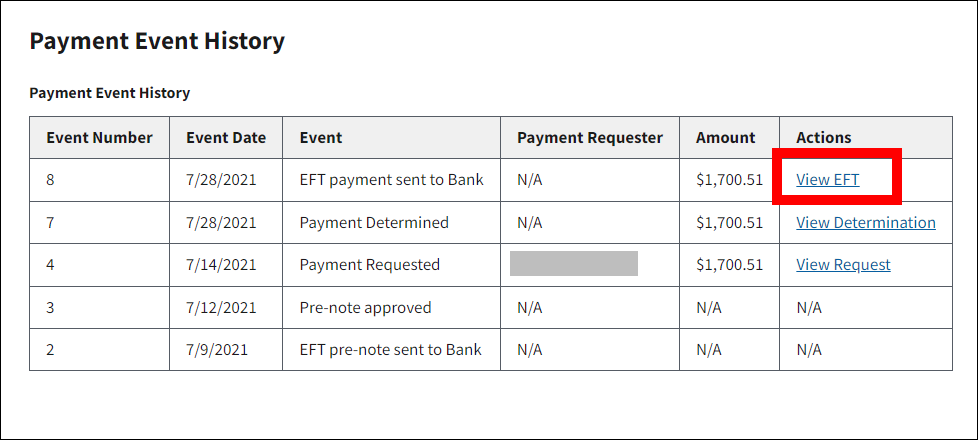Select the Payment Requester column header
The height and width of the screenshot is (440, 978).
click(x=589, y=137)
